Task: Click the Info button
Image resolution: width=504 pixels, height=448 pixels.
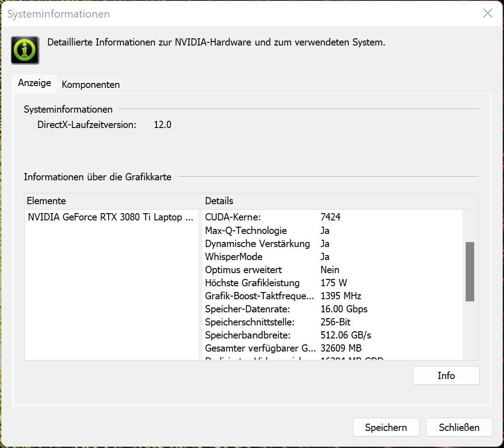Action: click(446, 375)
